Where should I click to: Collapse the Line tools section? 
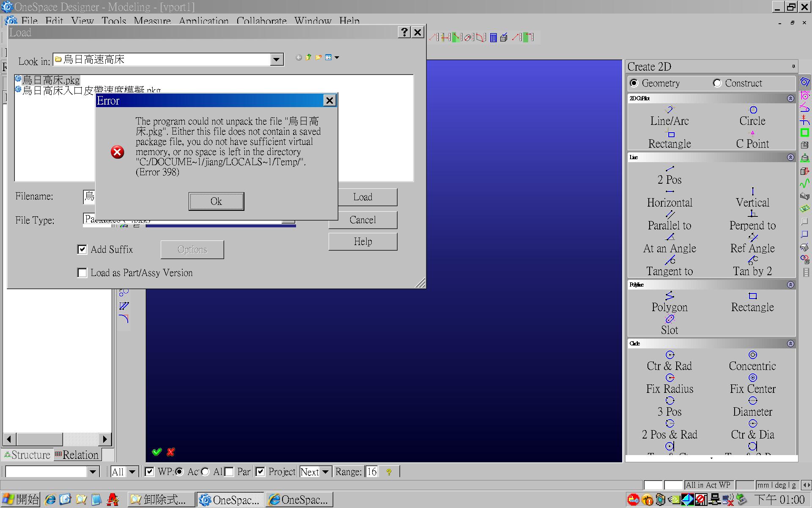pos(790,157)
